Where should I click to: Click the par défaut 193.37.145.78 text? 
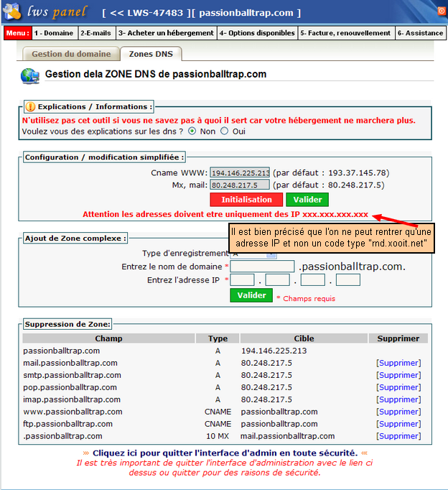331,173
